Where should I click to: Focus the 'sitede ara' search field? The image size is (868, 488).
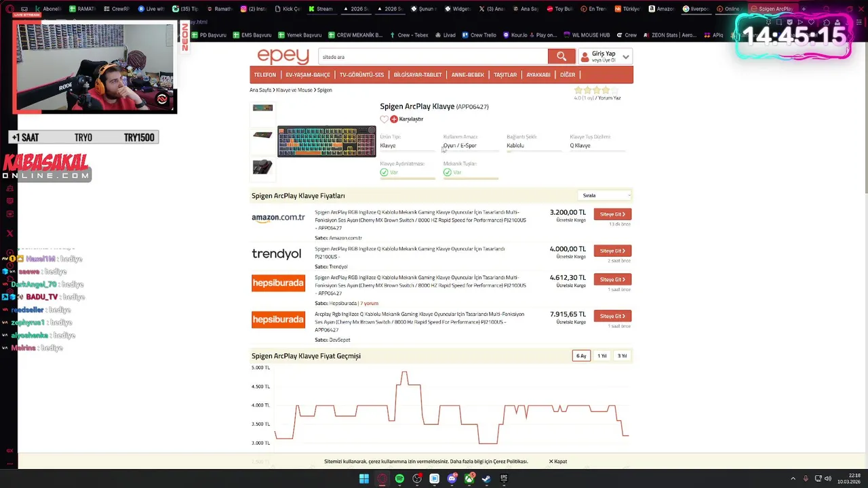point(433,57)
